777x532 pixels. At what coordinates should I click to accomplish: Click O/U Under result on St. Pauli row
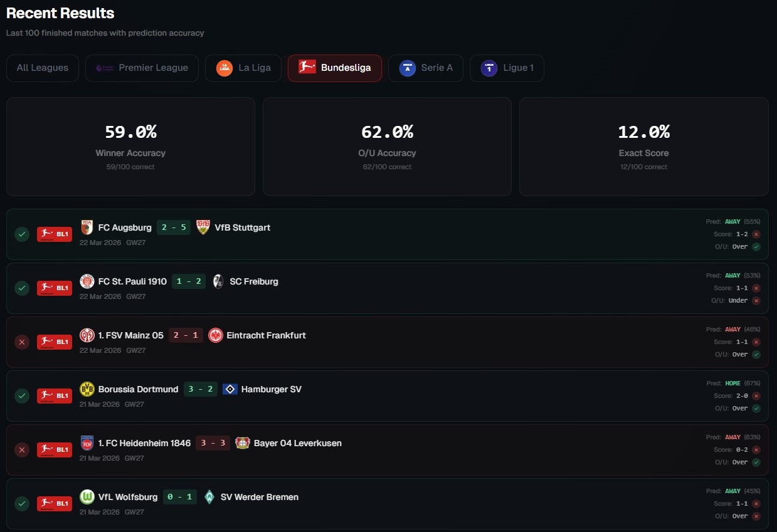pos(738,300)
